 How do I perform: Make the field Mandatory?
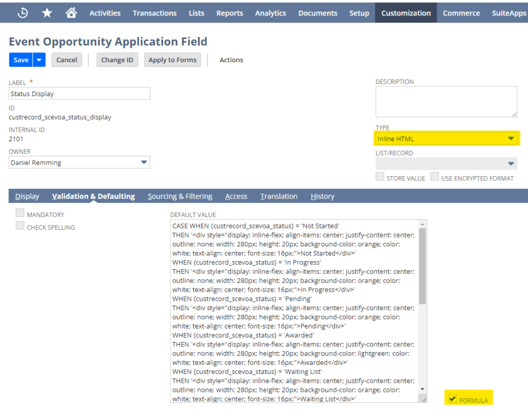click(x=20, y=212)
